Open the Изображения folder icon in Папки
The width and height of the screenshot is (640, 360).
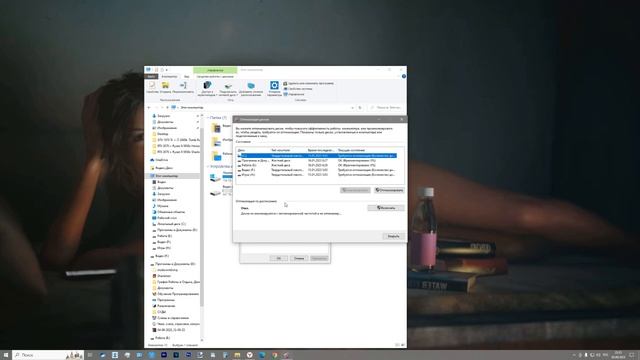click(216, 142)
